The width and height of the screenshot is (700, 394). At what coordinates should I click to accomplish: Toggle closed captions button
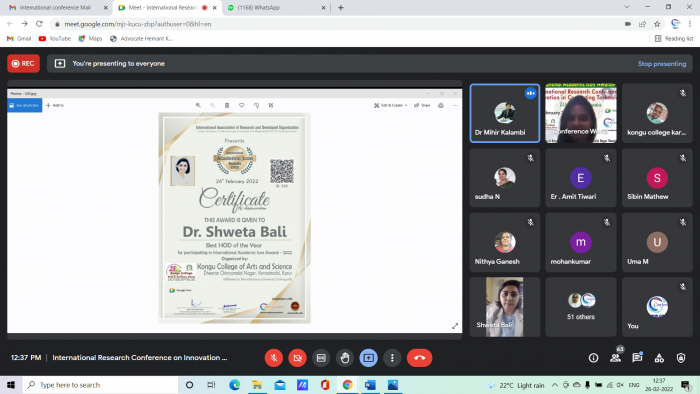(x=321, y=358)
